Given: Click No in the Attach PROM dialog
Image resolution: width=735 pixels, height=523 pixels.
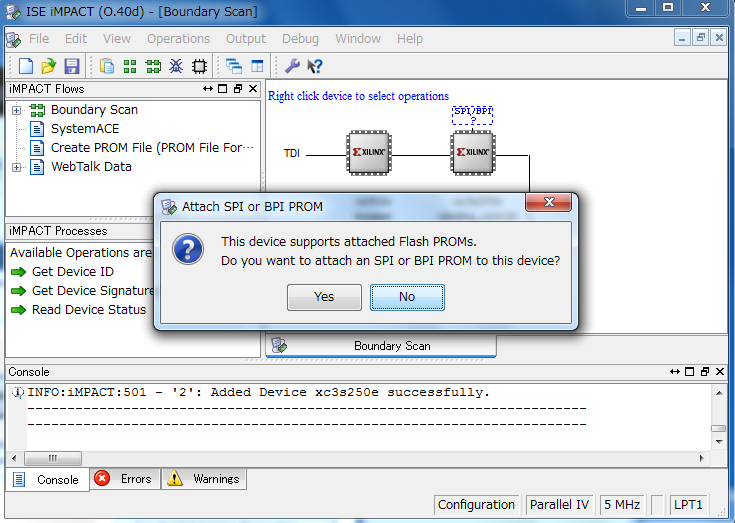Looking at the screenshot, I should pos(407,297).
